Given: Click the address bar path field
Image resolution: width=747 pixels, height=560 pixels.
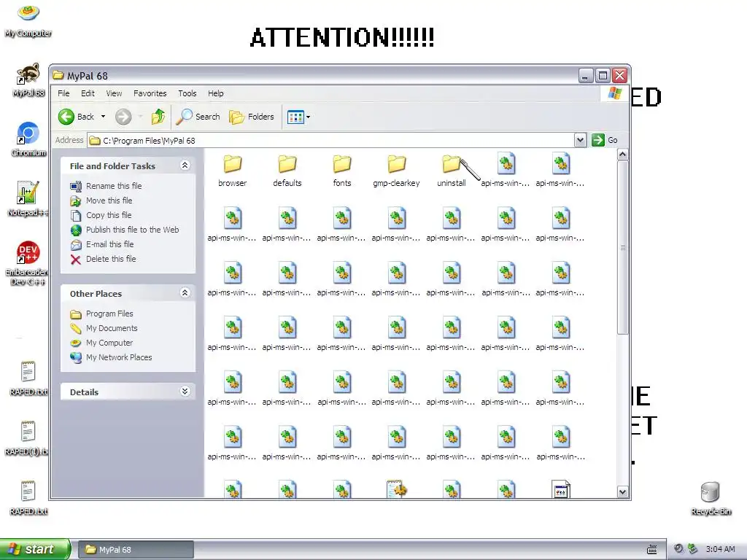Looking at the screenshot, I should coord(331,141).
